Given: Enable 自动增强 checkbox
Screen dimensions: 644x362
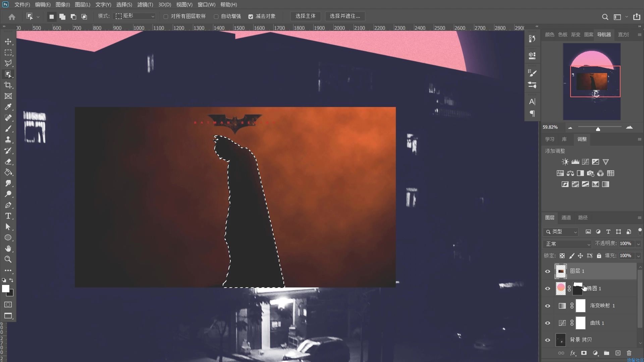Looking at the screenshot, I should tap(216, 16).
